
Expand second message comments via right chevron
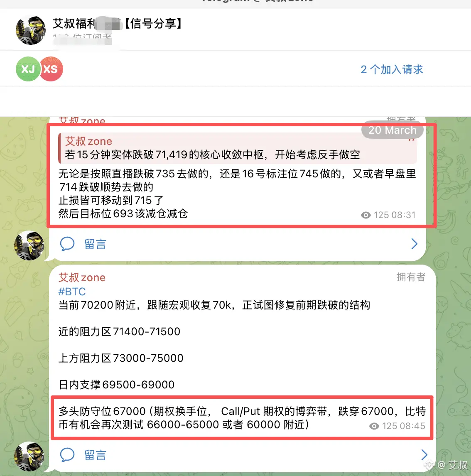(x=424, y=455)
